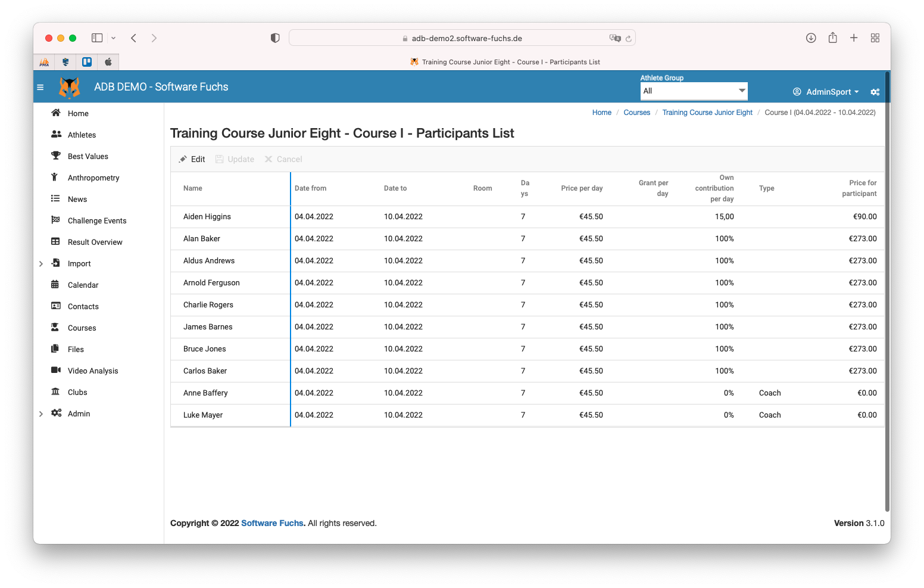This screenshot has width=924, height=588.
Task: Click the 15,00 own contribution cell
Action: pos(724,217)
